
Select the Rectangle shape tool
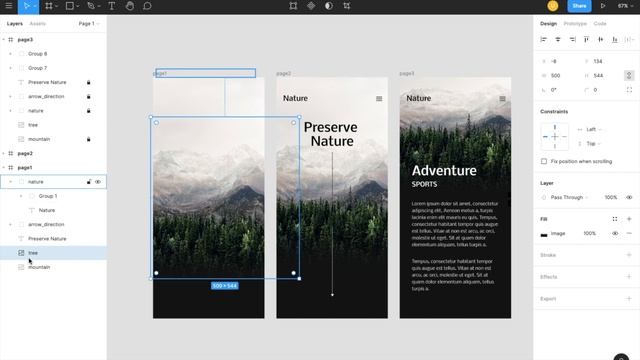[x=70, y=6]
